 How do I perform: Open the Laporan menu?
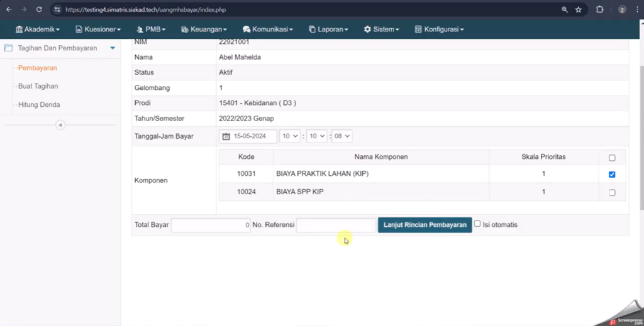pos(328,30)
